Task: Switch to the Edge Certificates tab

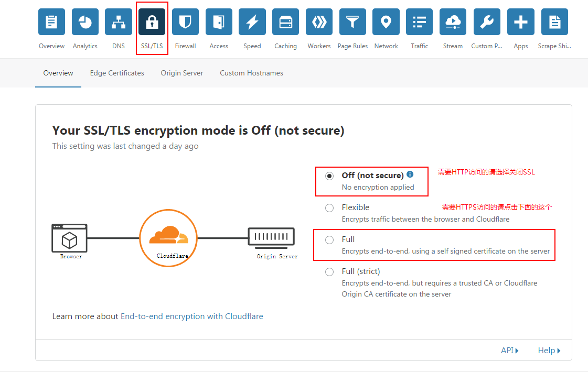Action: pos(117,73)
